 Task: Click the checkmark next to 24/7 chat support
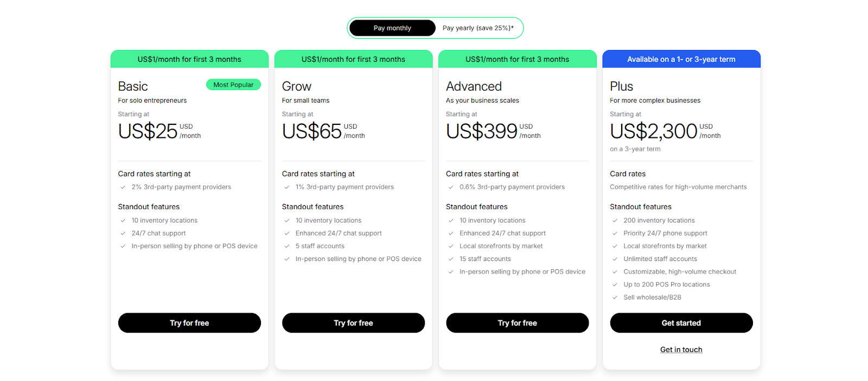tap(123, 233)
